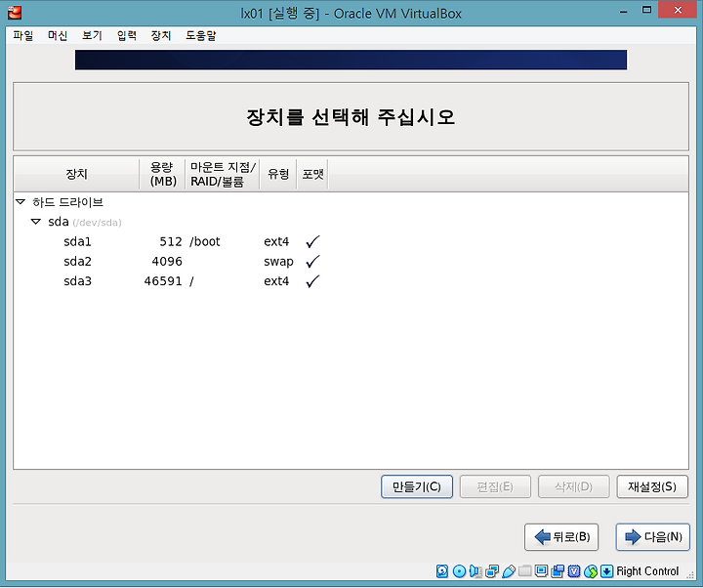Image resolution: width=703 pixels, height=588 pixels.
Task: Open the 보기 menu
Action: [92, 35]
